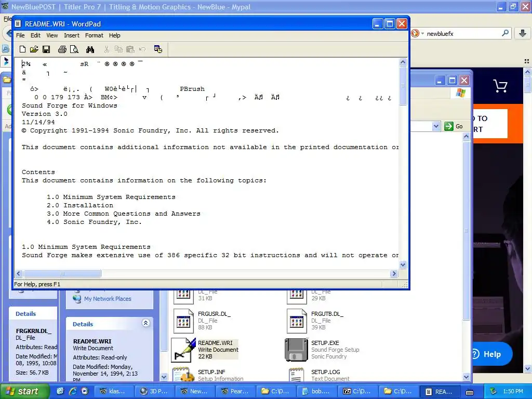Select the FRGUSR.DL_ file icon
This screenshot has width=532, height=399.
(183, 321)
